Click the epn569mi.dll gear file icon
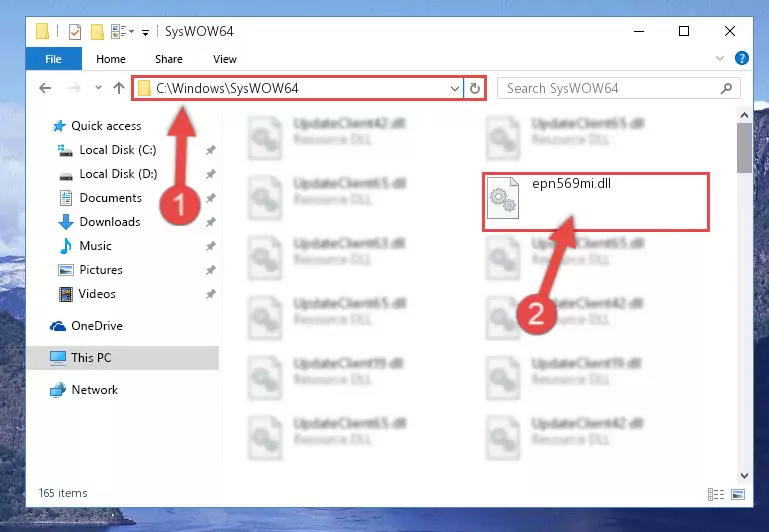Image resolution: width=769 pixels, height=532 pixels. [x=503, y=198]
